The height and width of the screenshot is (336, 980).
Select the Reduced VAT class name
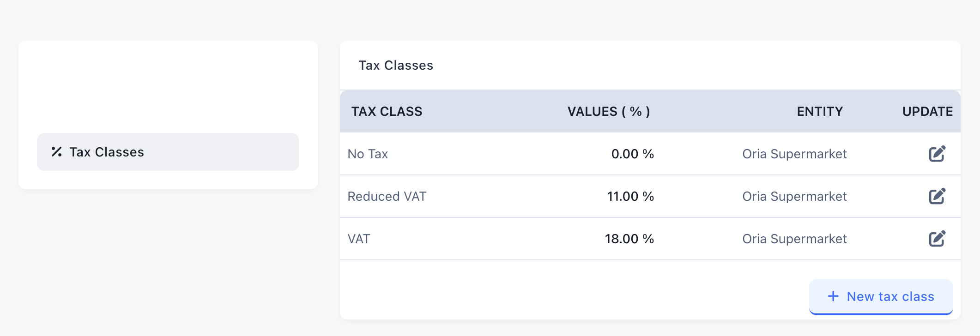point(387,196)
